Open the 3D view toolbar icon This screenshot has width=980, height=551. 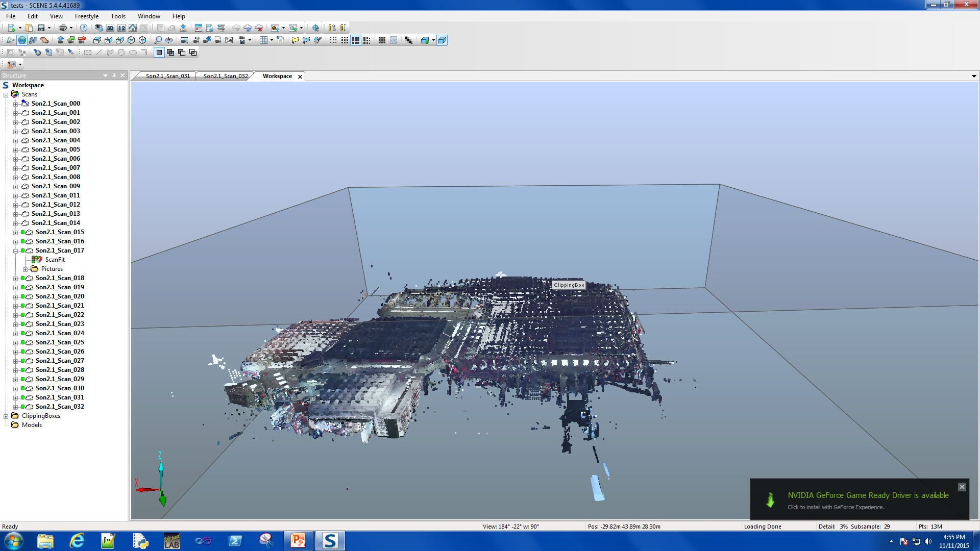point(110,28)
